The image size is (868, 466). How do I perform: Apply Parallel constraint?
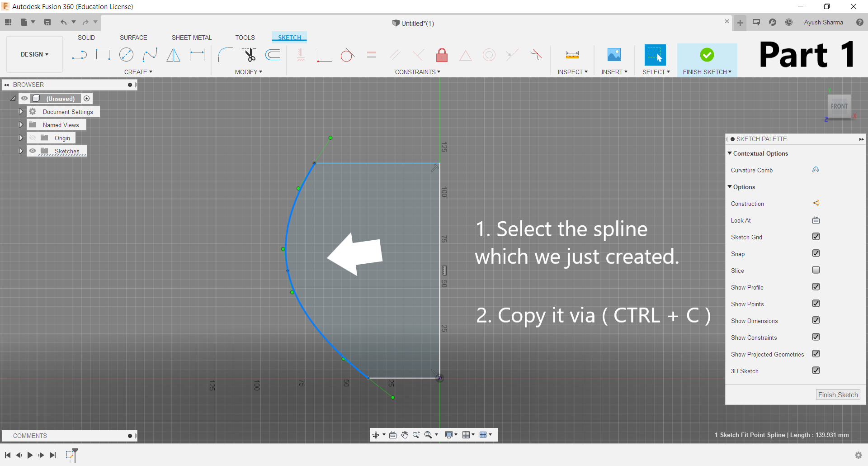395,55
